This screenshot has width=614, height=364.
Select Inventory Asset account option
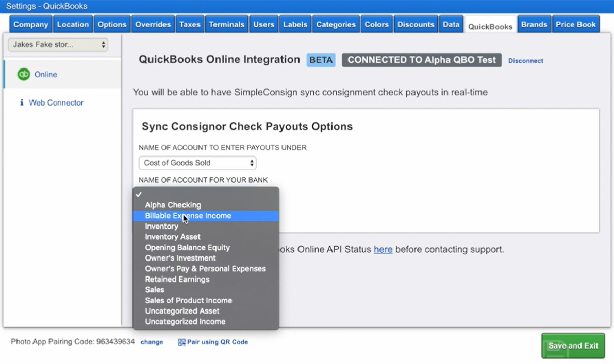pos(206,237)
